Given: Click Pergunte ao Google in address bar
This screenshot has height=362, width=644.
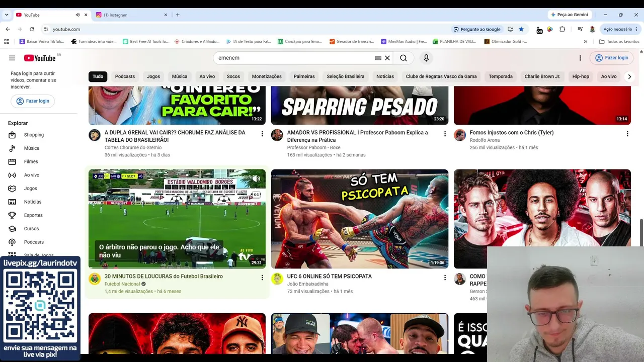Looking at the screenshot, I should tap(477, 29).
